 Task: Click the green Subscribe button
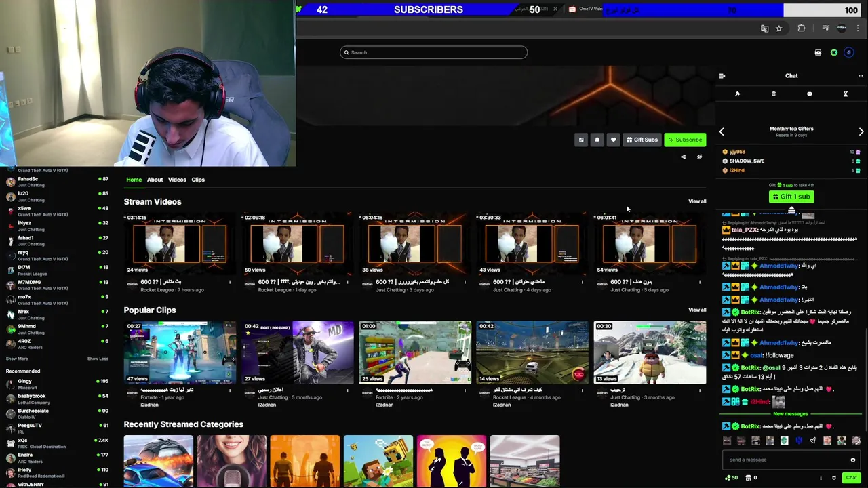coord(685,140)
